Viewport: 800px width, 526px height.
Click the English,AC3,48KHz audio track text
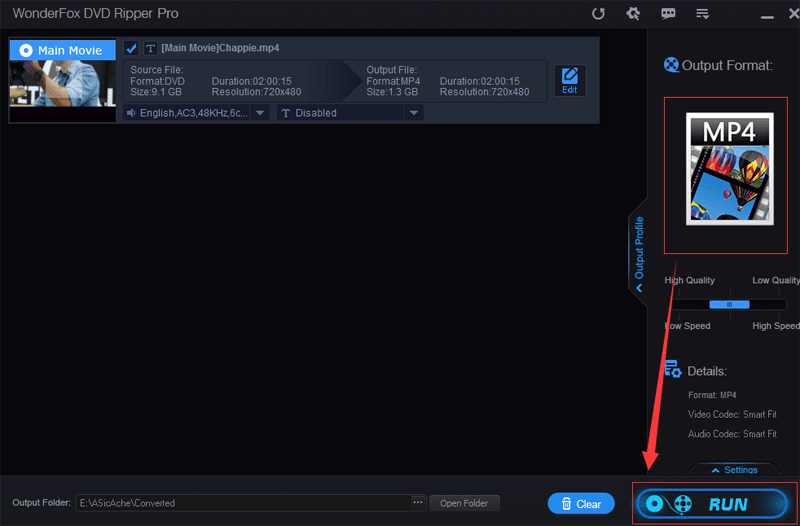194,113
